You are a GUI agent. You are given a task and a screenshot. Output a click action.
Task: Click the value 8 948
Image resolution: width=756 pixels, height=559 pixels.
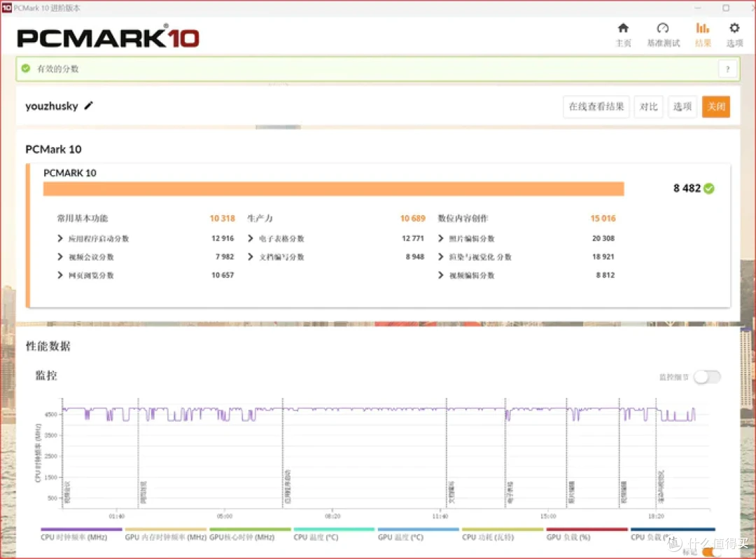tap(414, 256)
